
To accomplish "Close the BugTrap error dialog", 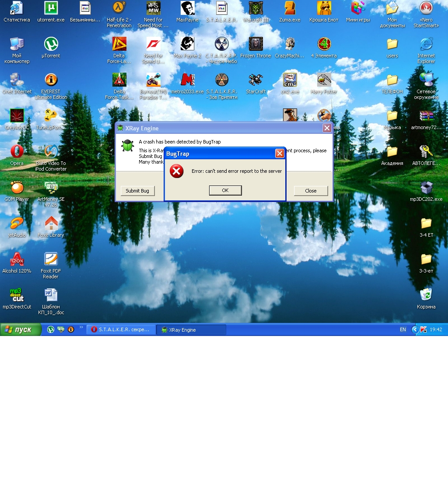I will click(x=280, y=153).
